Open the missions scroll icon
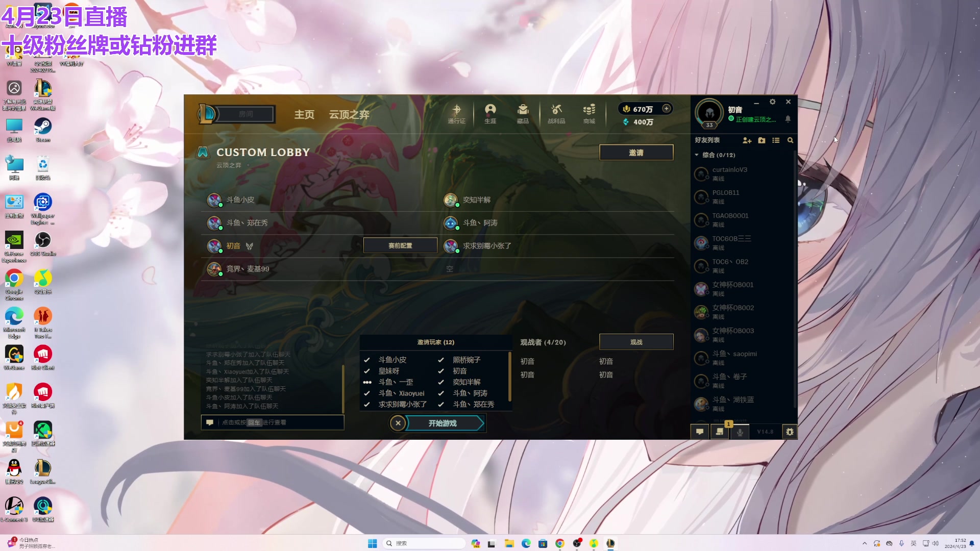 pos(720,432)
